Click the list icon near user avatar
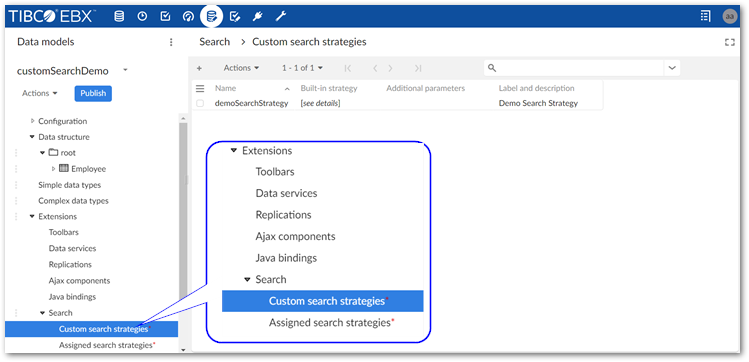 tap(705, 16)
